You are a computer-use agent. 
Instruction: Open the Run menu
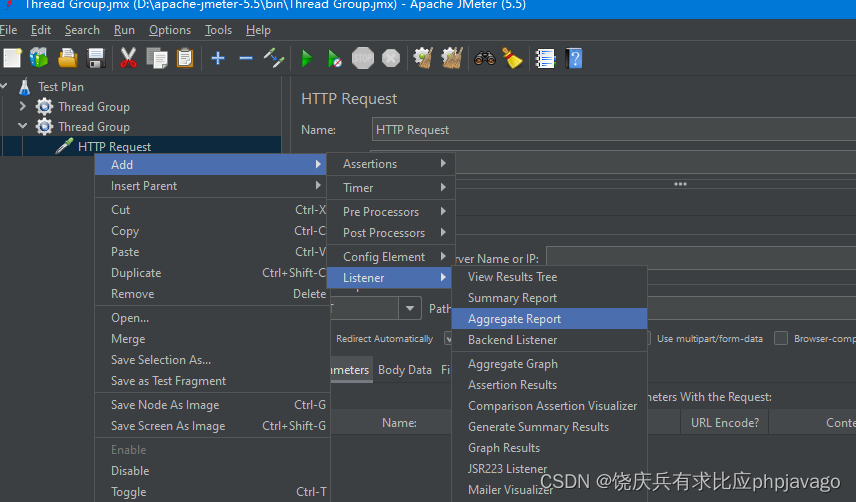[x=124, y=30]
